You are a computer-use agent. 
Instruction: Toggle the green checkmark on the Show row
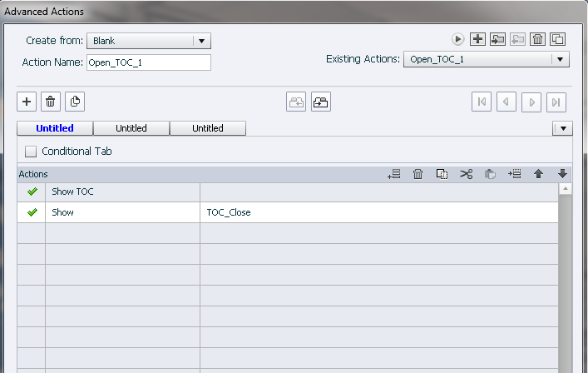(x=32, y=212)
